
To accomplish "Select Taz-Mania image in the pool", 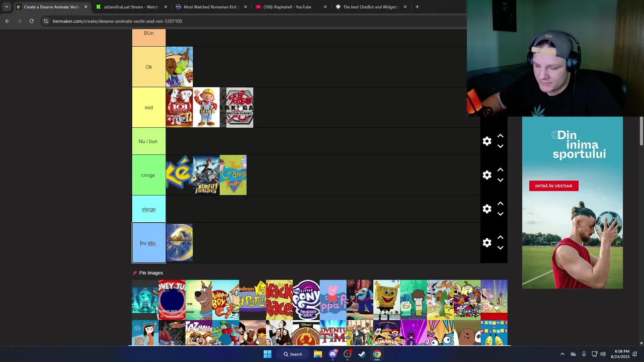I will click(199, 333).
